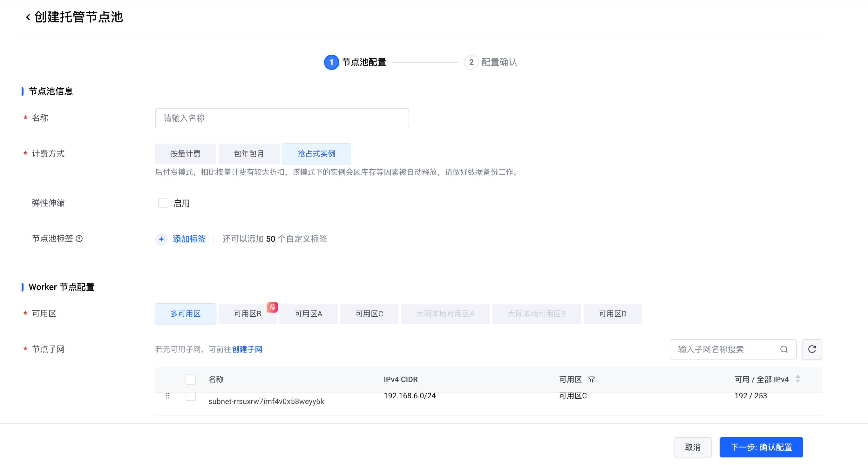This screenshot has height=465, width=868.
Task: Click 下一步: 确认配置 button
Action: (761, 447)
